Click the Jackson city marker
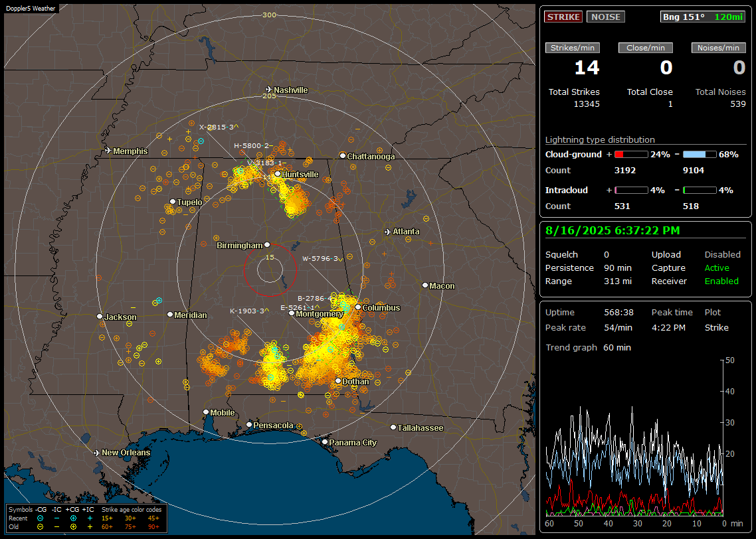Screen dimensions: 756x539 coord(100,317)
